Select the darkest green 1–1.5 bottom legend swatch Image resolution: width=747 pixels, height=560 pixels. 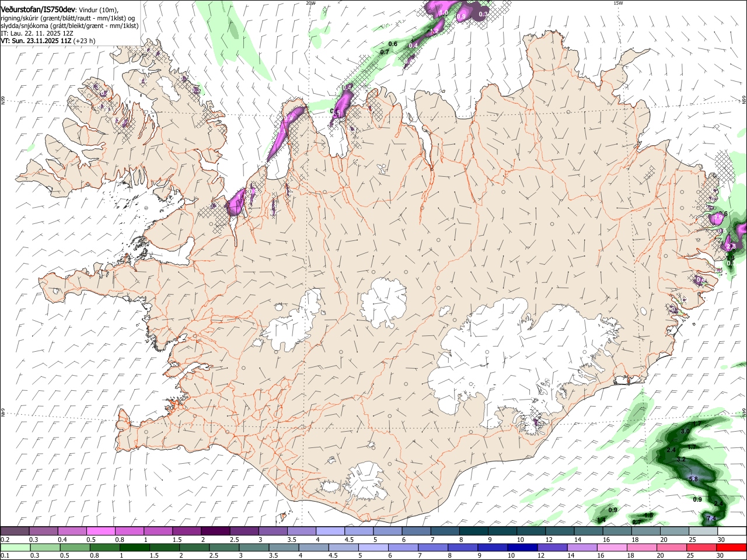click(x=134, y=548)
